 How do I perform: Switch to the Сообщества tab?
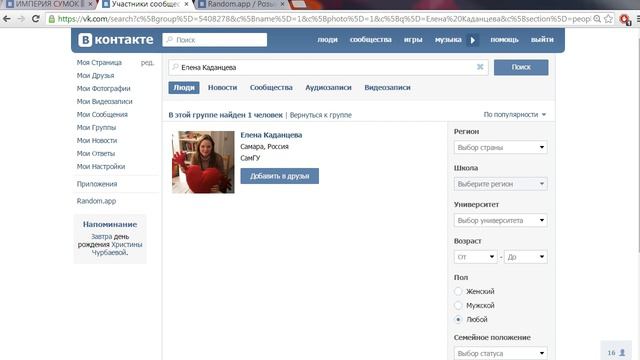[271, 87]
